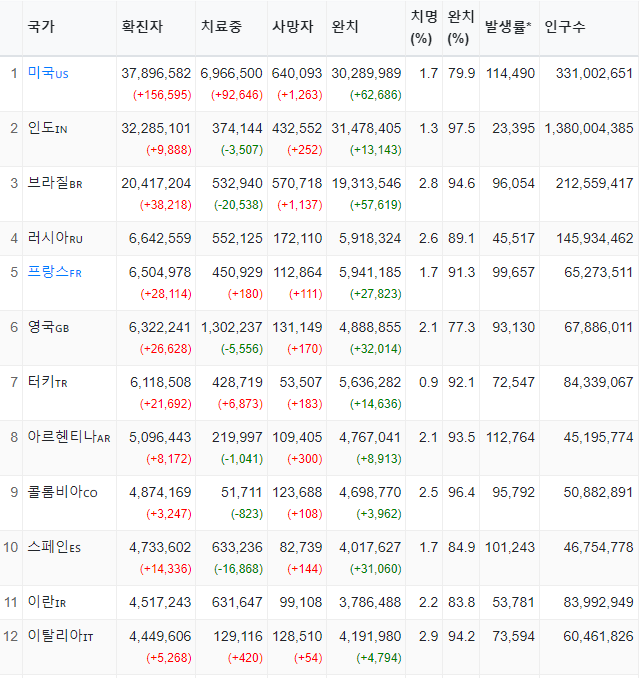Click the 국가 column header
The width and height of the screenshot is (640, 678).
tap(41, 27)
